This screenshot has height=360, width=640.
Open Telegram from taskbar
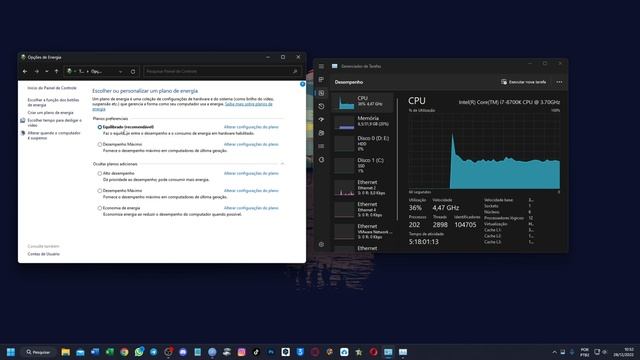[153, 352]
